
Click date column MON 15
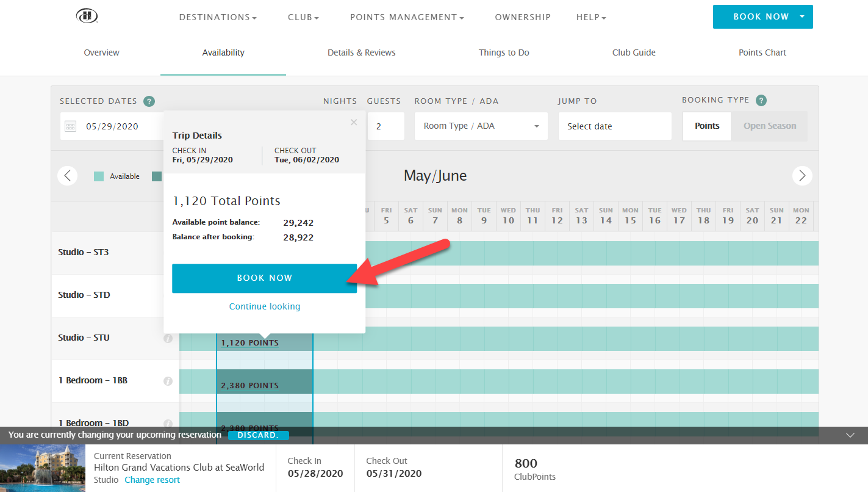click(630, 216)
